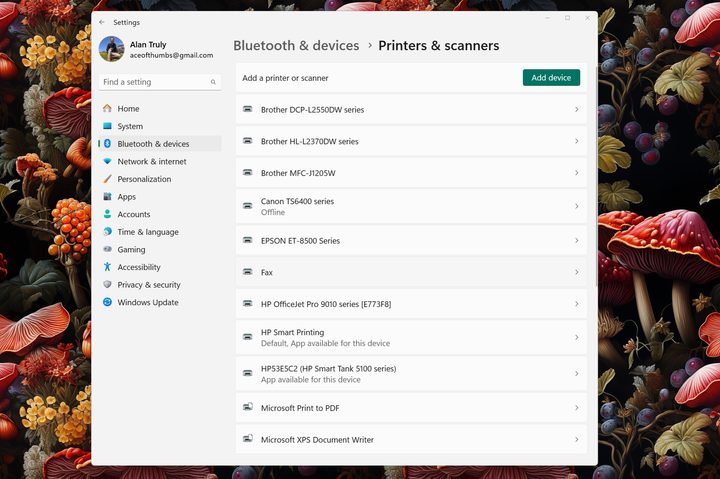Open HP53E5C2 Smart Tank 5100 chevron

(577, 373)
